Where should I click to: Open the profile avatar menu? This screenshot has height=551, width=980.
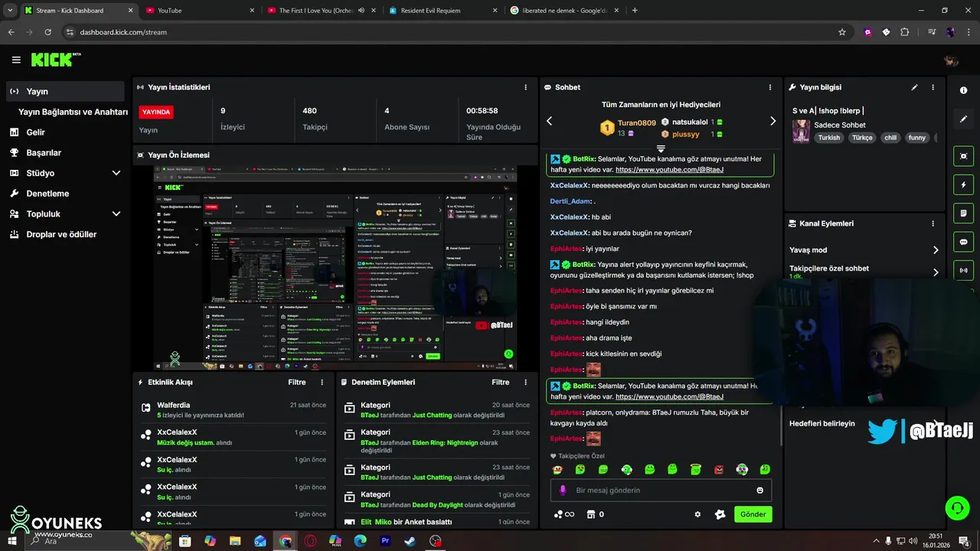click(951, 60)
